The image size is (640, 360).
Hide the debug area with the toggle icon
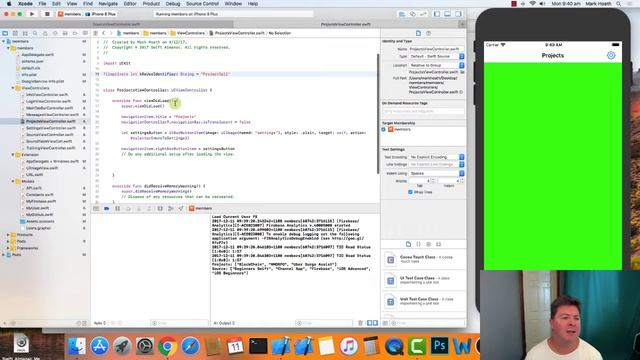pyautogui.click(x=96, y=209)
